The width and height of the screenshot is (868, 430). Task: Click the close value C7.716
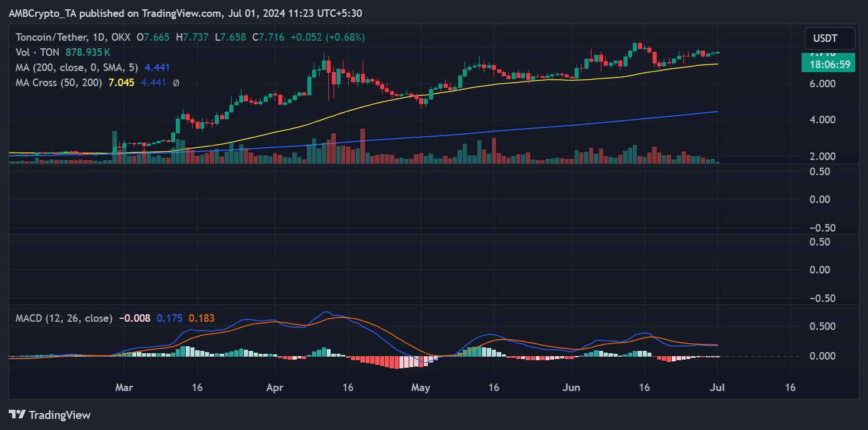coord(268,37)
